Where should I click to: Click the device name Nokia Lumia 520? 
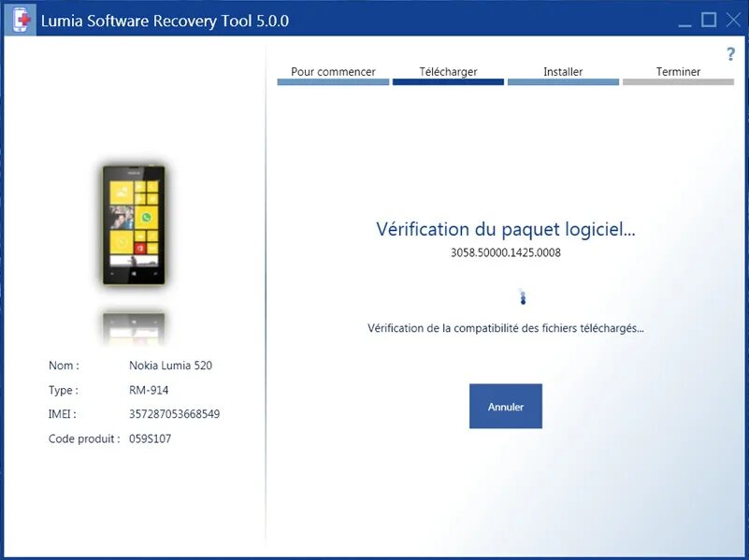tap(170, 366)
